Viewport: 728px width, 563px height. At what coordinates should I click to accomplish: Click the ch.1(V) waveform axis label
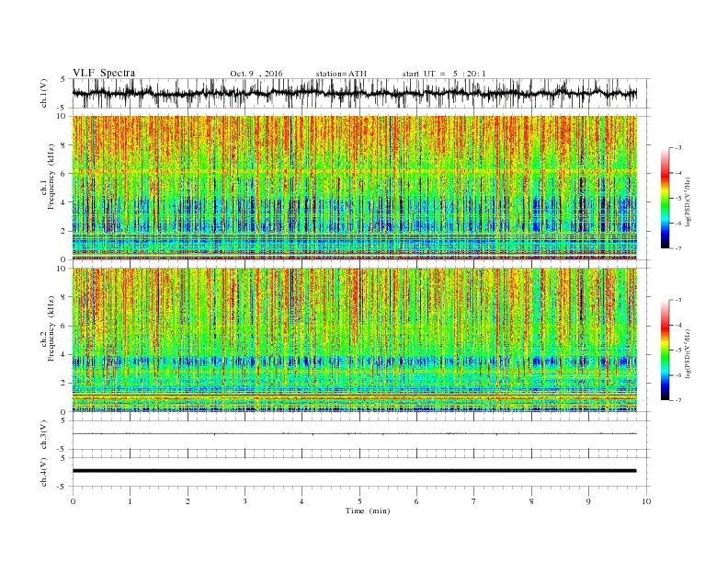tap(44, 93)
